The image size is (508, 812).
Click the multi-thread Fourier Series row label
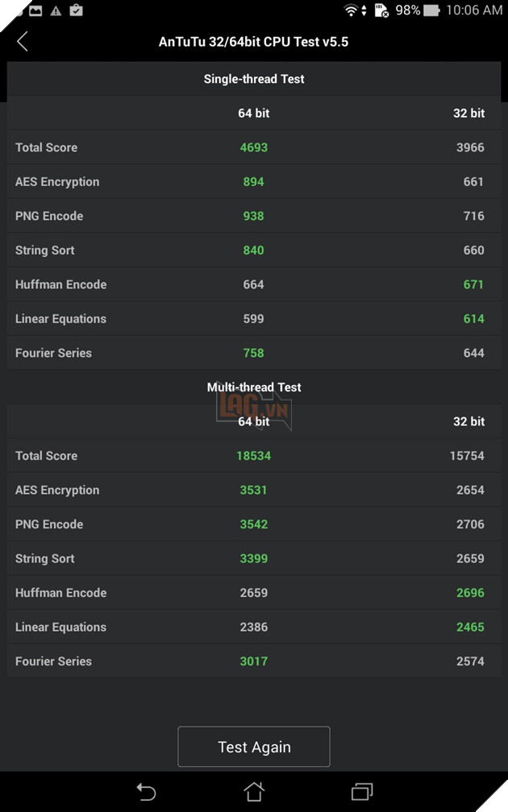(x=53, y=661)
